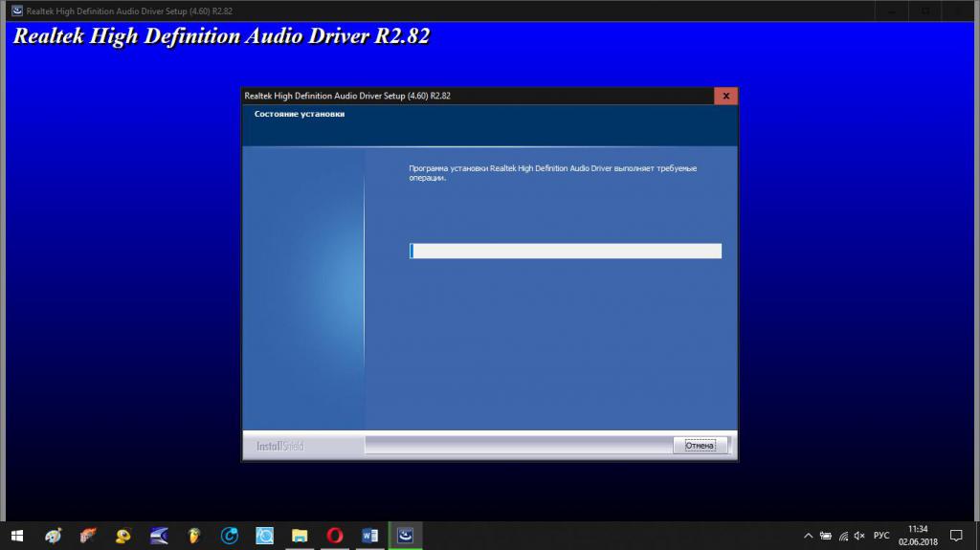Launch FL Studio from the taskbar
The width and height of the screenshot is (980, 550).
tap(194, 536)
